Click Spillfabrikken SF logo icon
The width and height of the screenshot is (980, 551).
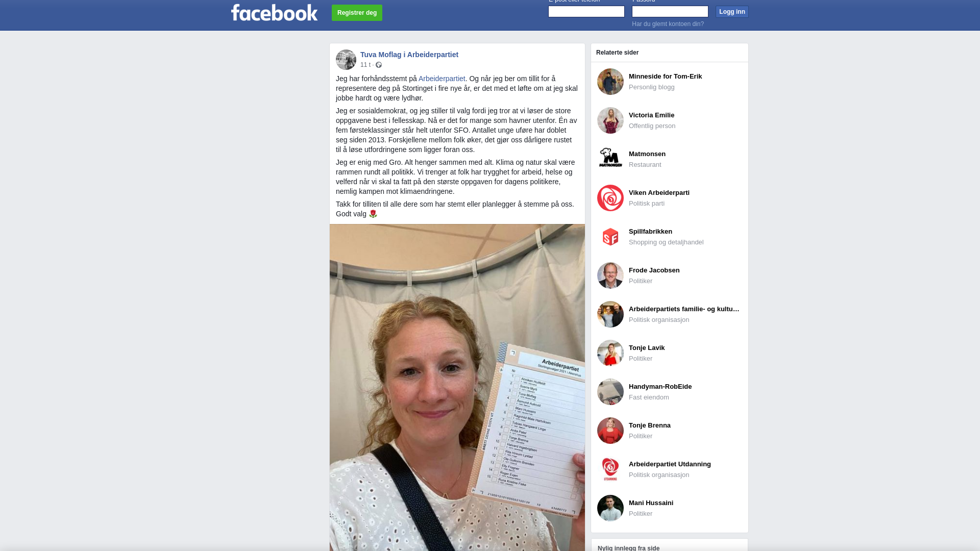[x=610, y=237]
